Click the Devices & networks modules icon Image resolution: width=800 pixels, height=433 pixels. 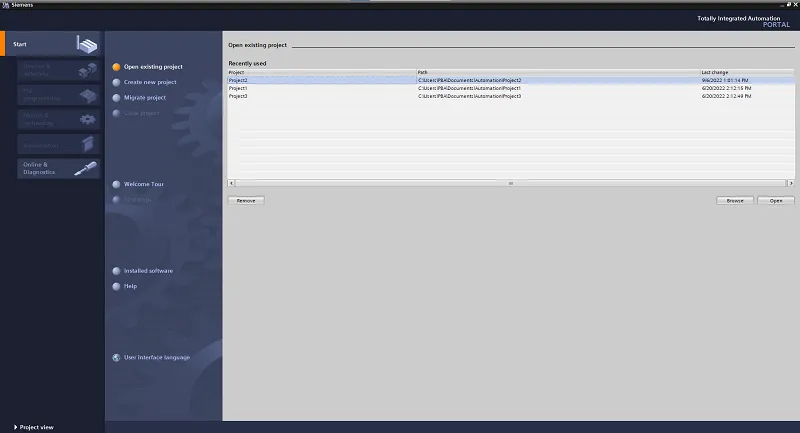tap(87, 70)
